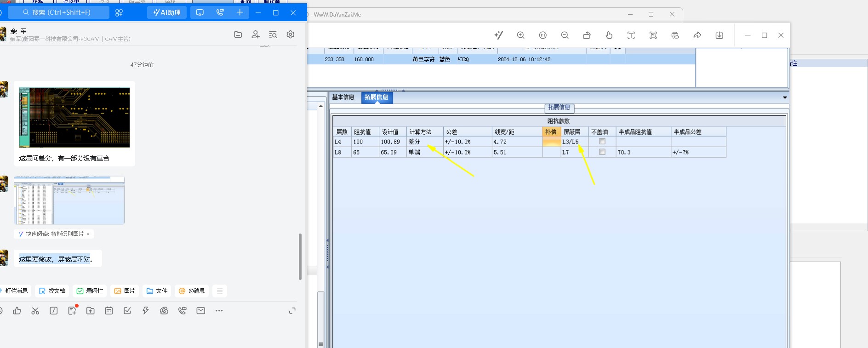Rotate the image in viewer
The height and width of the screenshot is (348, 868).
click(x=587, y=35)
